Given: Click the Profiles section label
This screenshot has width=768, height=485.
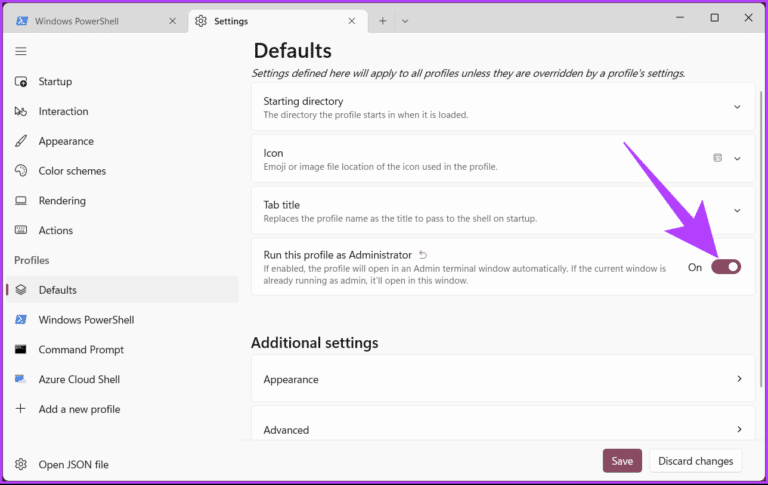Looking at the screenshot, I should point(32,260).
